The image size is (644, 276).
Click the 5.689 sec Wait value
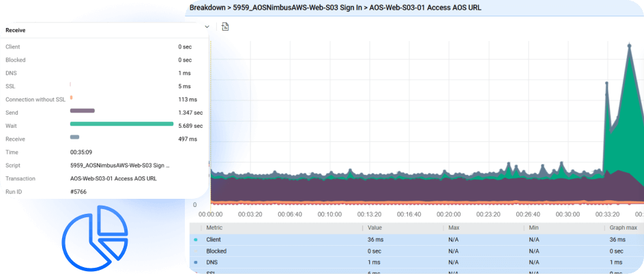[x=190, y=126]
